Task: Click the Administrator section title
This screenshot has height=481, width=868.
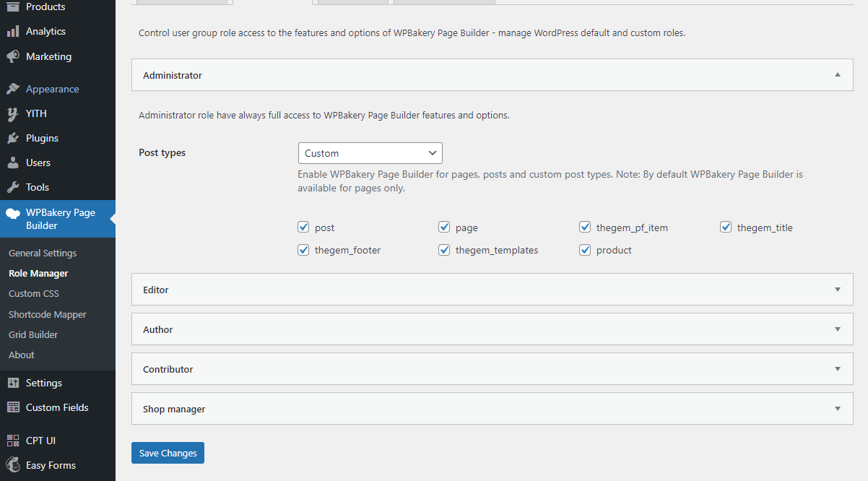Action: (x=173, y=75)
